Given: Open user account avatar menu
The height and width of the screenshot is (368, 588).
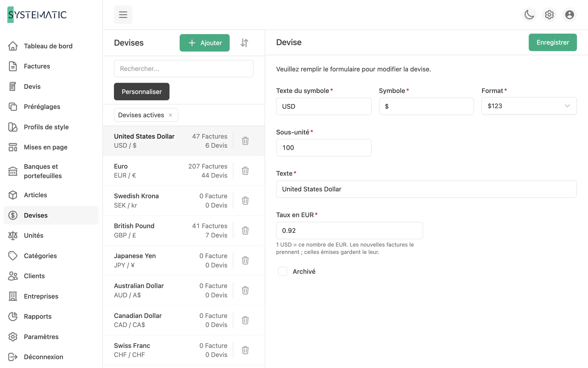Looking at the screenshot, I should 569,15.
